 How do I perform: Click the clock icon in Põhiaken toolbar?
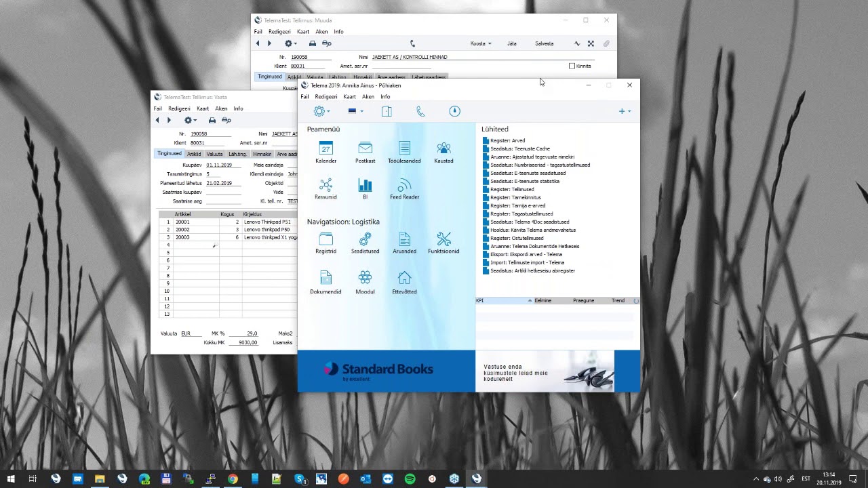(454, 111)
